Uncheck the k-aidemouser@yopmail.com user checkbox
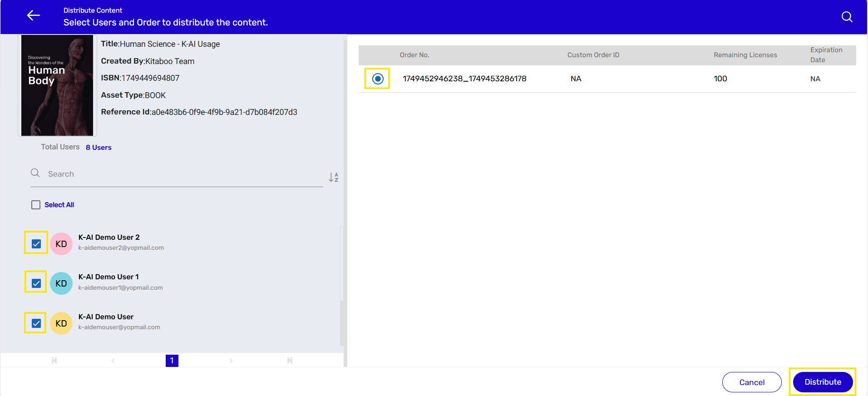 (36, 323)
